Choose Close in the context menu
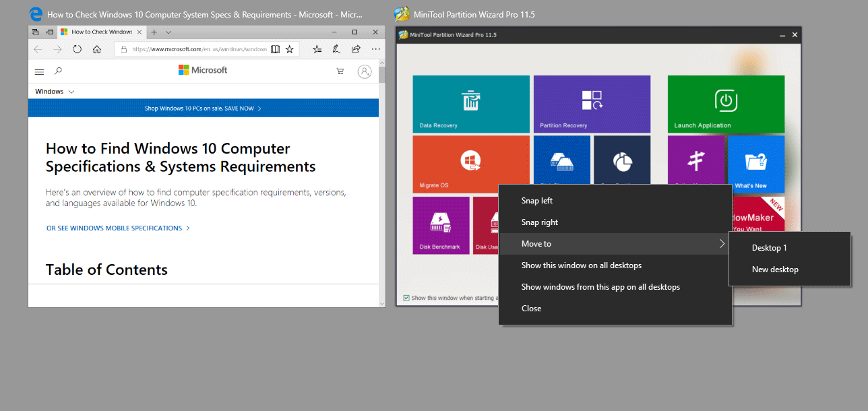Image resolution: width=868 pixels, height=411 pixels. pyautogui.click(x=615, y=309)
